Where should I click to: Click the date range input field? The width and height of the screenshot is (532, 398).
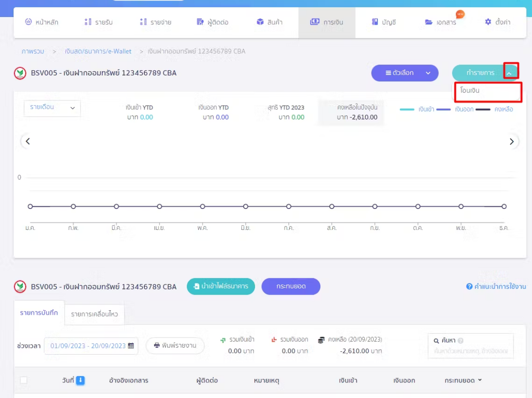click(x=88, y=346)
